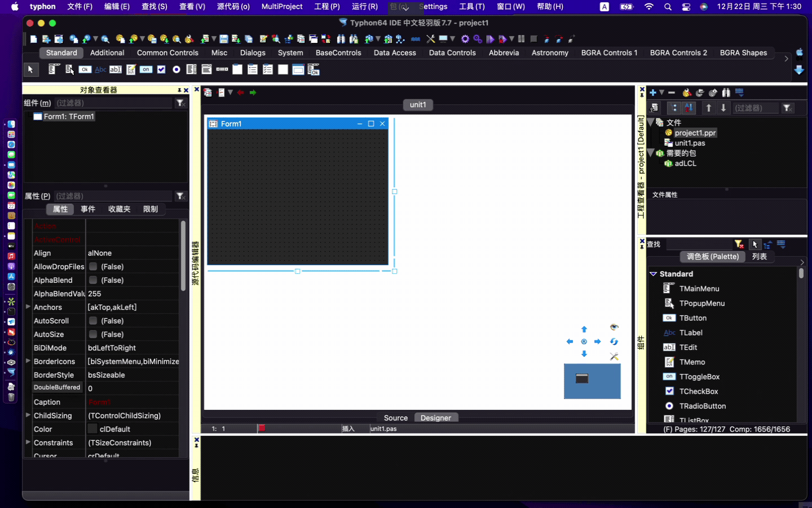Click the move up arrow in project inspector
Viewport: 812px width, 508px height.
[x=709, y=108]
